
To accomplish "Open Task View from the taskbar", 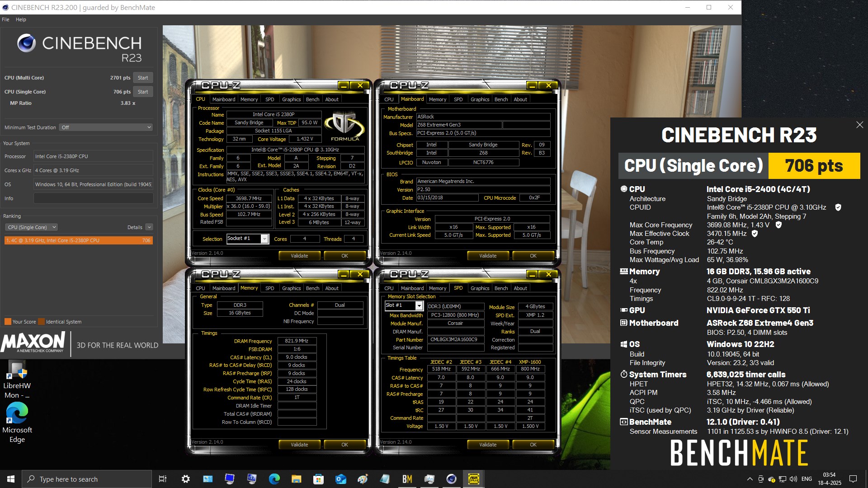I will tap(163, 479).
